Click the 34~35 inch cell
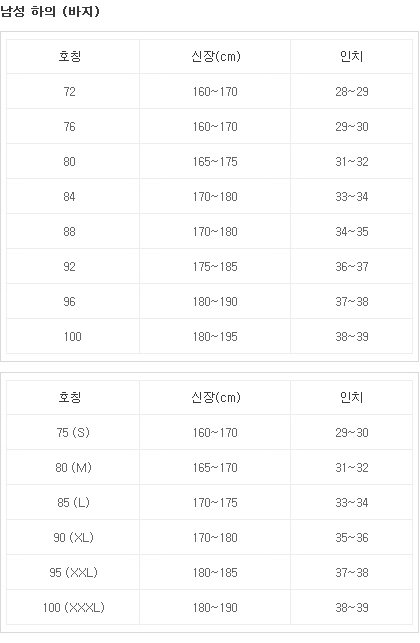 click(352, 232)
